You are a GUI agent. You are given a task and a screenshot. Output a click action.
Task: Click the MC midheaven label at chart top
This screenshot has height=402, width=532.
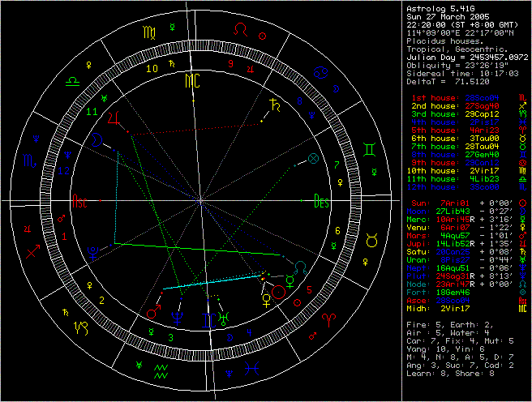coord(192,80)
